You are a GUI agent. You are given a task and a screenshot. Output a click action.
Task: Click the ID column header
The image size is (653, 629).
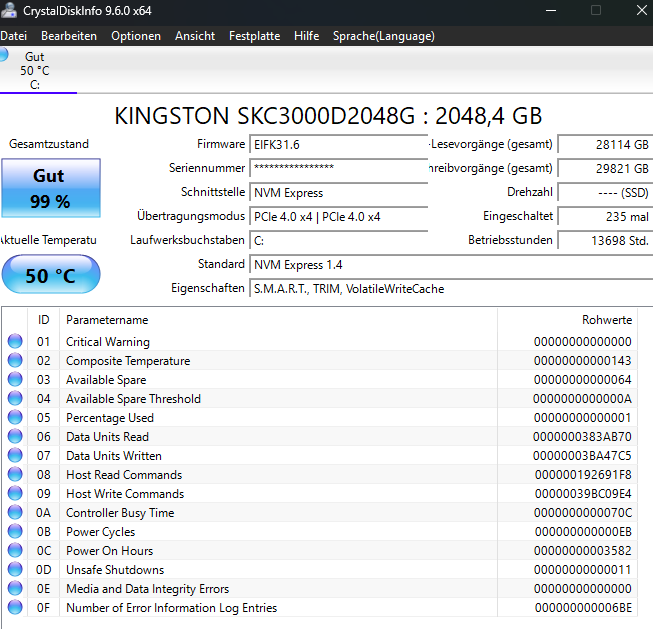click(43, 320)
